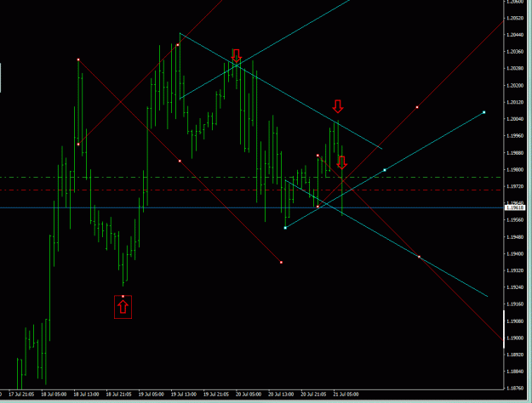Screen dimensions: 532x403
Task: Select the 1.19240 price label
Action: (x=515, y=287)
